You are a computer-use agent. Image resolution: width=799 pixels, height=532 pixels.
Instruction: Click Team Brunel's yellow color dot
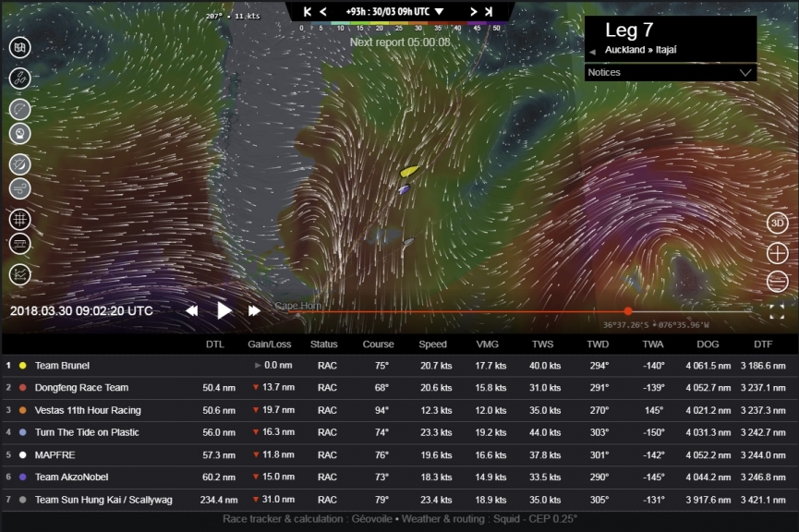(22, 366)
